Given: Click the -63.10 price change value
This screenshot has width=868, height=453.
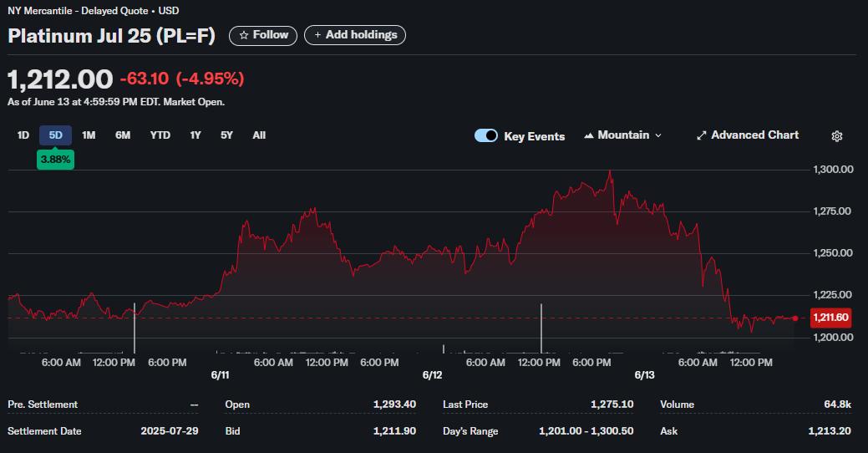Looking at the screenshot, I should pyautogui.click(x=145, y=79).
